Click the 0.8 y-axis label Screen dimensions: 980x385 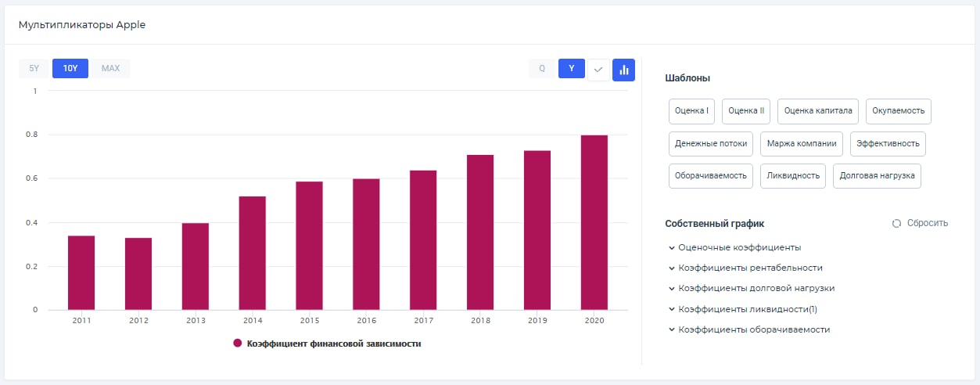[31, 135]
